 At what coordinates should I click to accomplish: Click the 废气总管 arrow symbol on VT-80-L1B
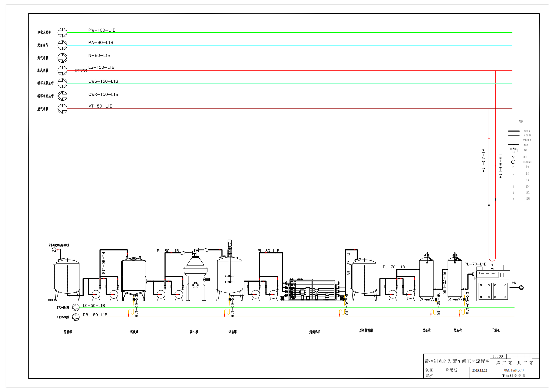point(62,109)
